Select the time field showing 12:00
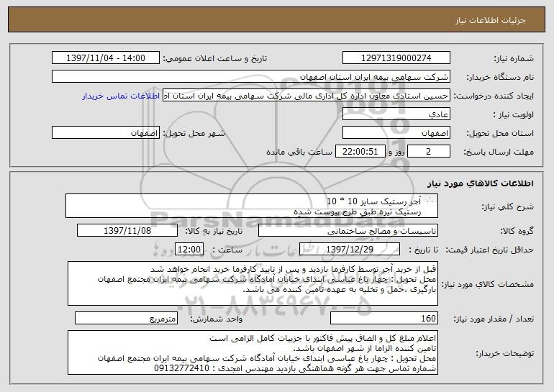The image size is (554, 392). 189,250
